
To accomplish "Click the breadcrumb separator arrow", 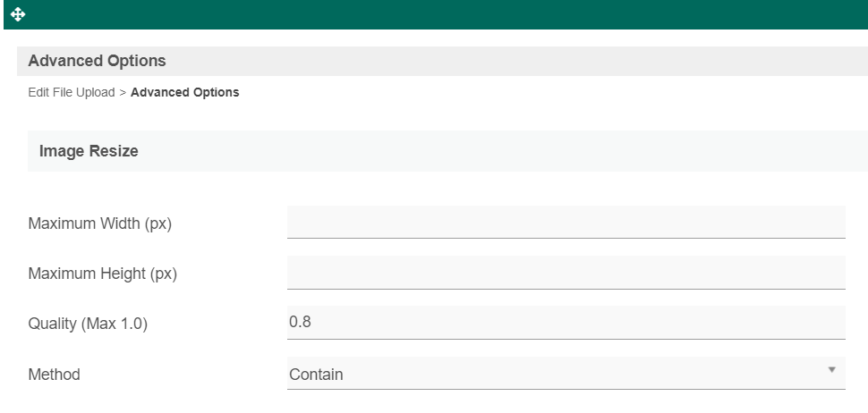I will [x=123, y=92].
